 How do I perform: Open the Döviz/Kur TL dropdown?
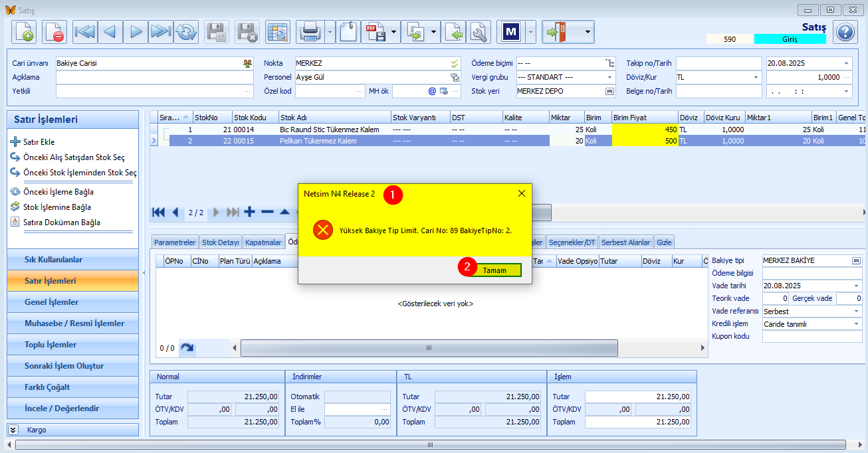756,77
